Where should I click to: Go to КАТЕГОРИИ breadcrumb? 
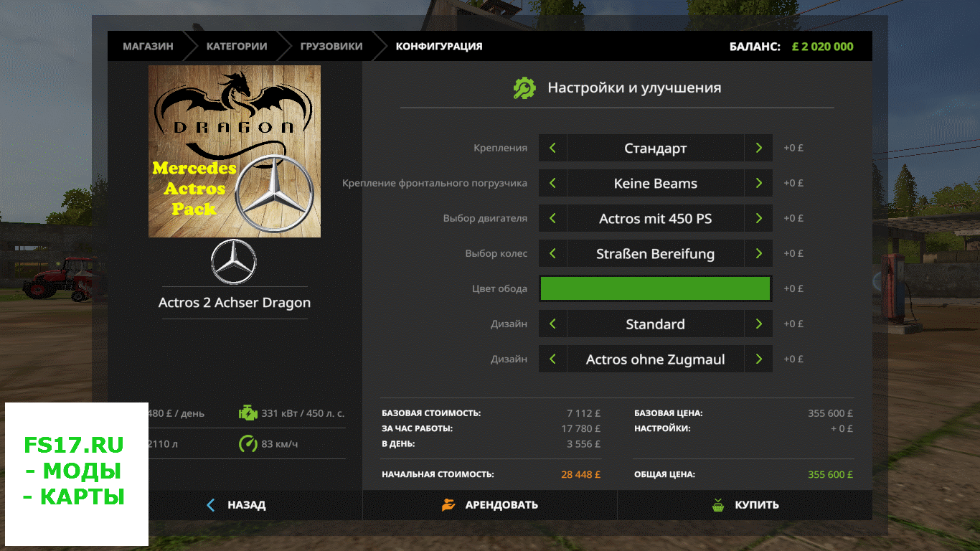point(237,46)
